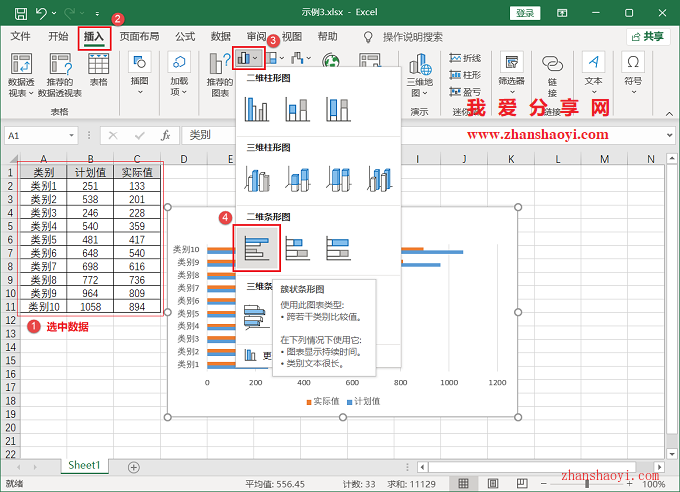Viewport: 680px width, 492px height.
Task: Click the zoom in plus button
Action: point(629,483)
